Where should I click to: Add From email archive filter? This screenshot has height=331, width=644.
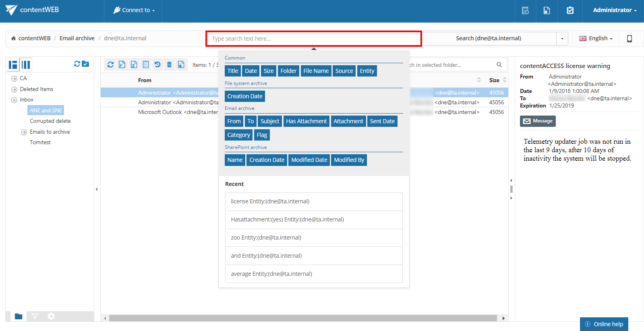tap(234, 121)
